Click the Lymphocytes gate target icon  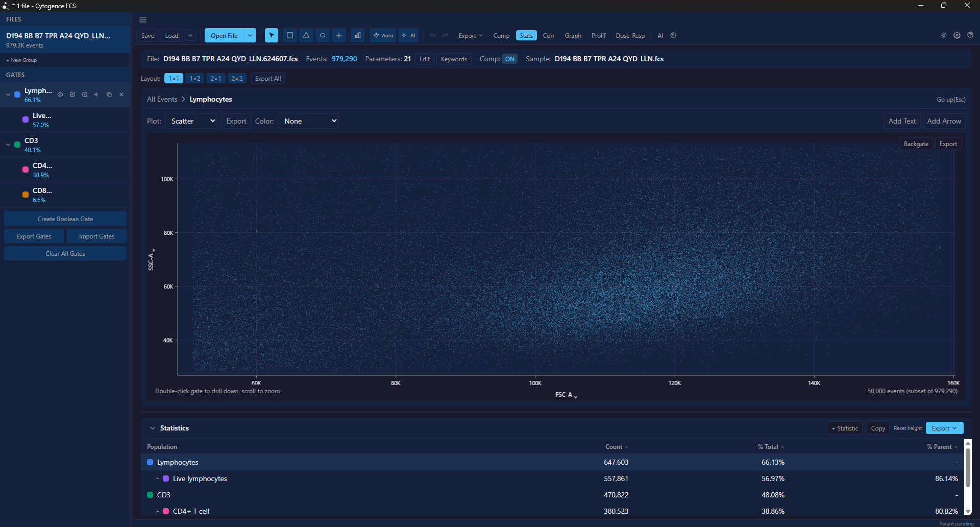pos(85,94)
